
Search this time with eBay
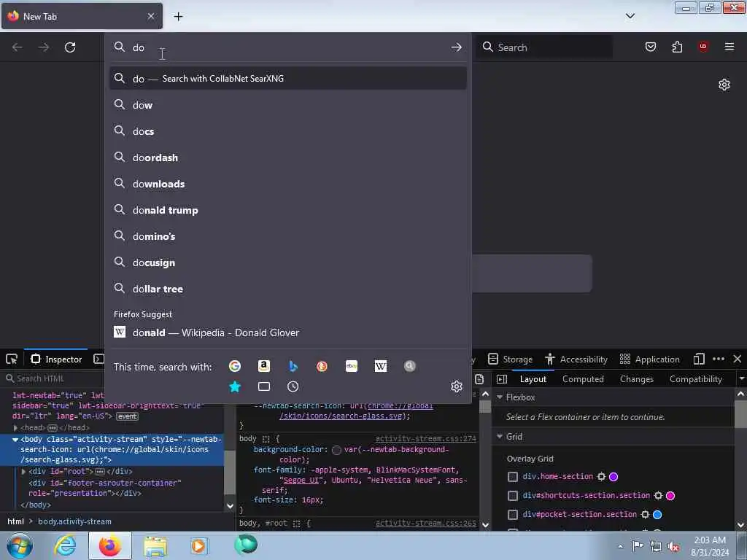(x=352, y=366)
